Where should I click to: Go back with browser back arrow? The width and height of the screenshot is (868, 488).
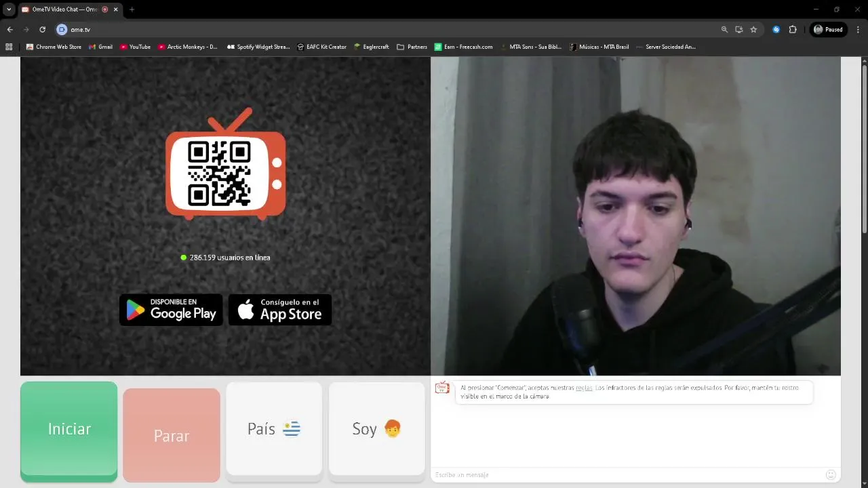(9, 29)
